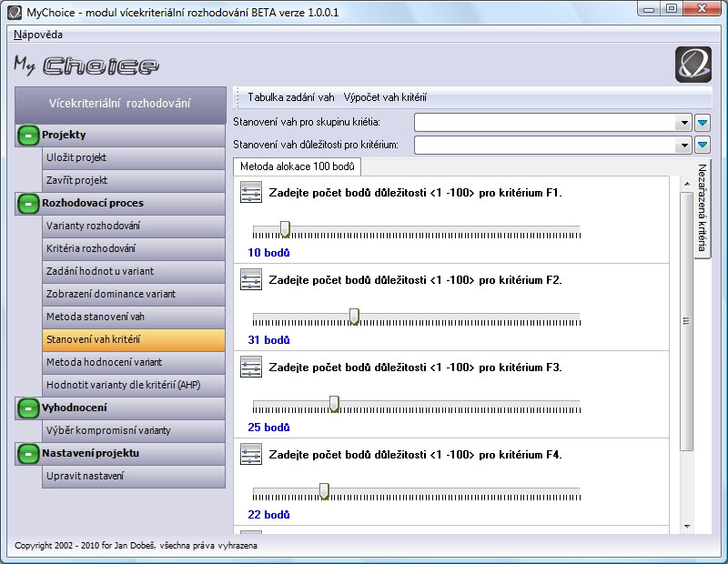Click the F1 criterion slider at 10 bodů

(285, 229)
